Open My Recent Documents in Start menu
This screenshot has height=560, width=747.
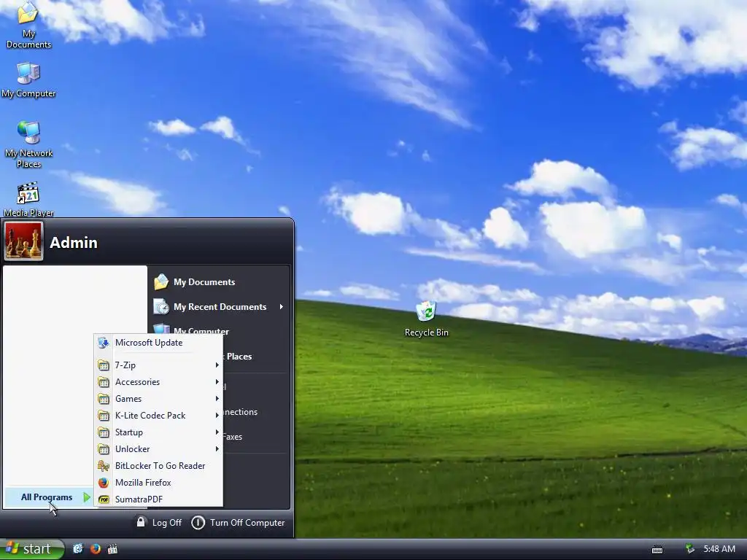click(x=220, y=307)
